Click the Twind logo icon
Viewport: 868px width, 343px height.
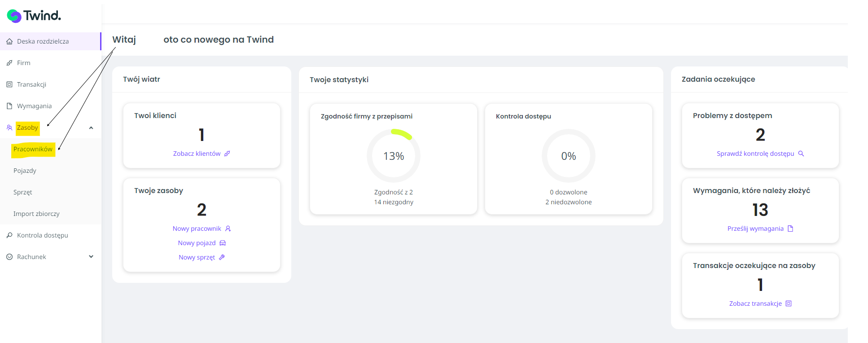point(14,16)
